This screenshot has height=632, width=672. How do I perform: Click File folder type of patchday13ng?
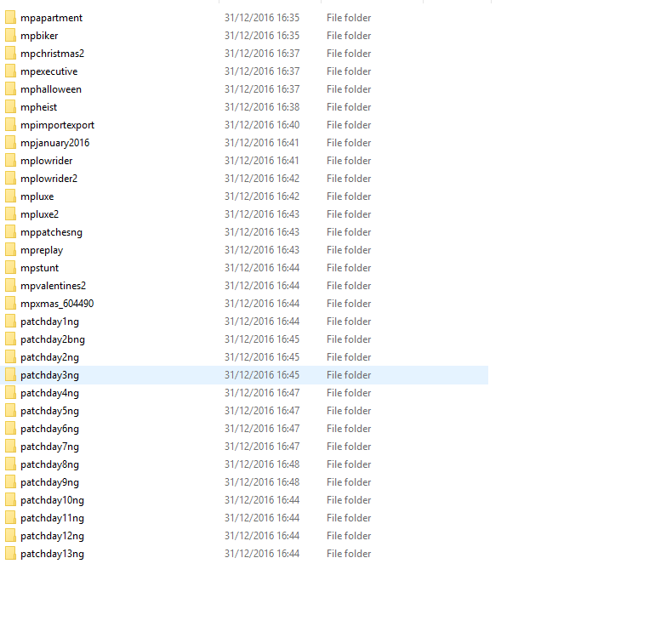pyautogui.click(x=349, y=554)
